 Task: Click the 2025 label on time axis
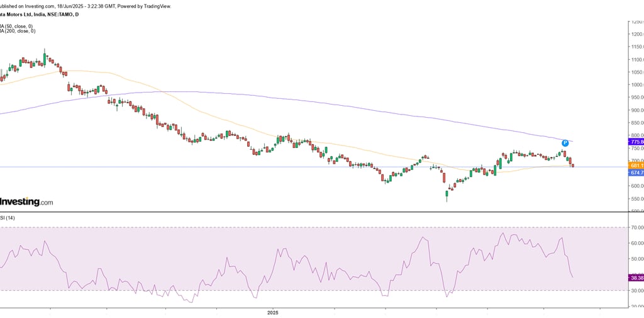(x=273, y=313)
